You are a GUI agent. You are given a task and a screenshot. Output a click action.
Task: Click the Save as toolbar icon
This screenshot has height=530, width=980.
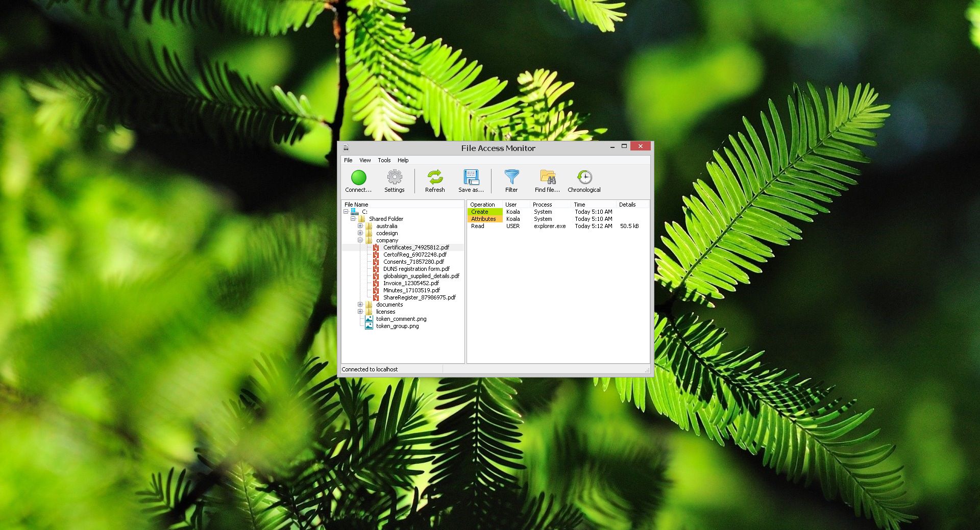point(471,180)
